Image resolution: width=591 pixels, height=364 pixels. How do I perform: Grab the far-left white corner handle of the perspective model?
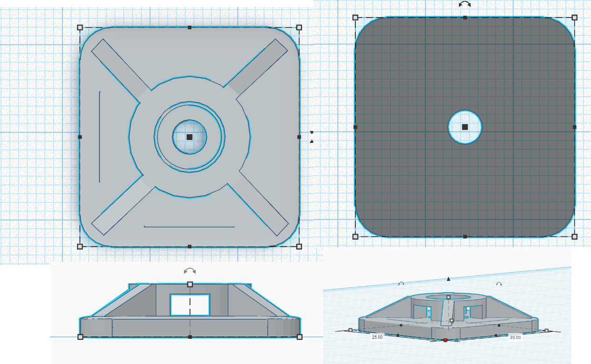point(351,330)
